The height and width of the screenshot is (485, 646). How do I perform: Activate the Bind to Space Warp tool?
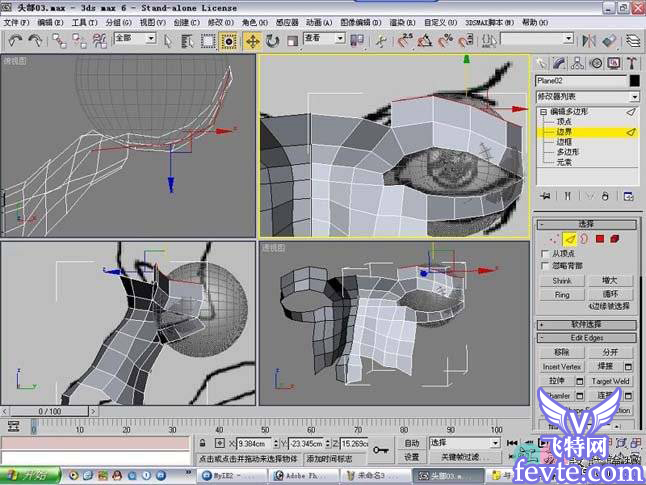point(99,41)
